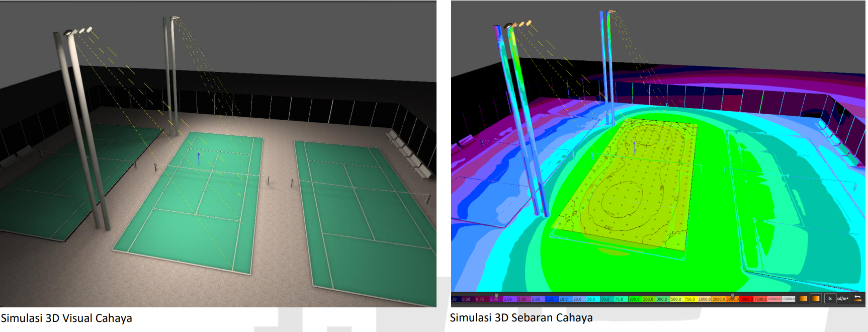Switch units to lx
Viewport: 868px width, 332px height.
830,299
